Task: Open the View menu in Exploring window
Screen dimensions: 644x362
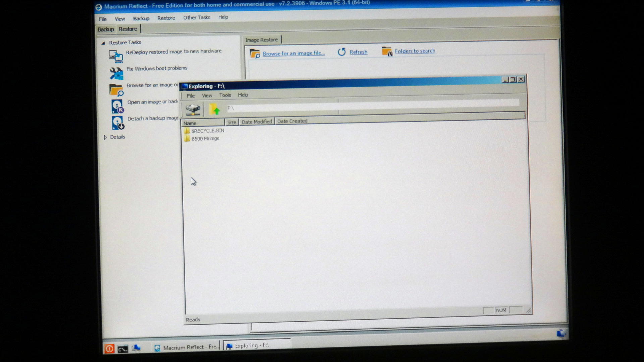Action: coord(207,96)
